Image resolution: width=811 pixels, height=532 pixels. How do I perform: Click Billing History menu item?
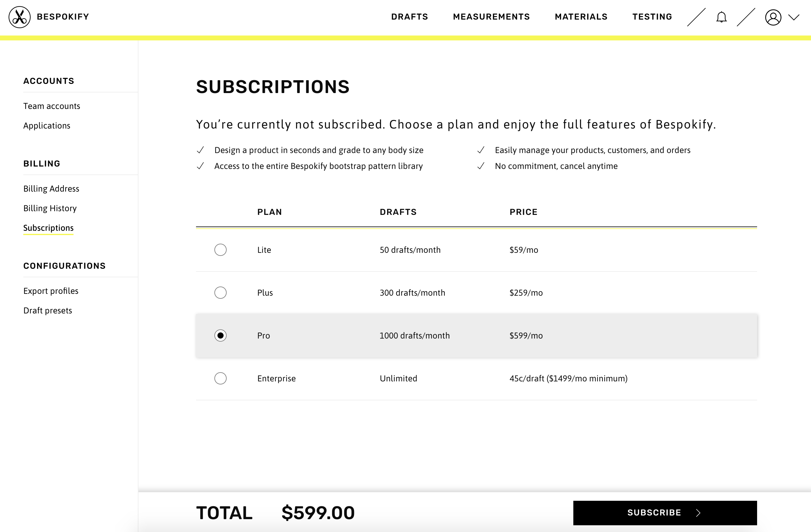[50, 208]
